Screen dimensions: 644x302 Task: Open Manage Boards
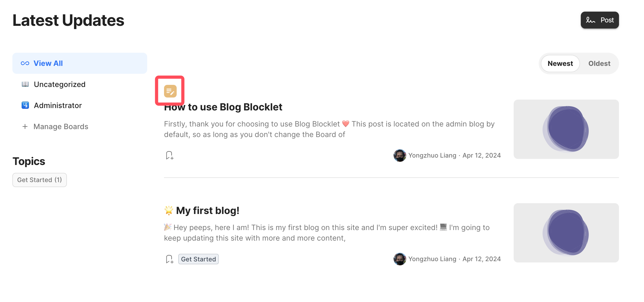[61, 126]
